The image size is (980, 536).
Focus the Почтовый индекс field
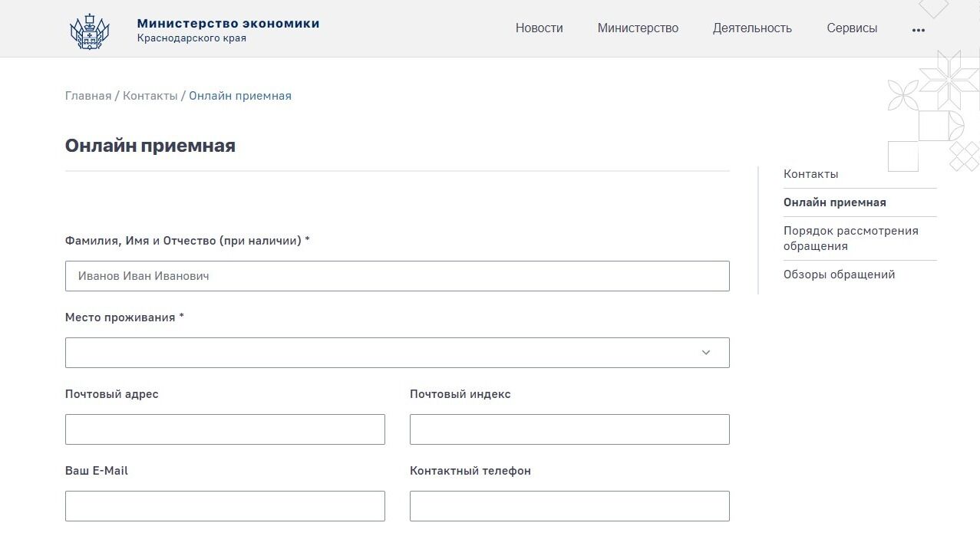pos(569,429)
